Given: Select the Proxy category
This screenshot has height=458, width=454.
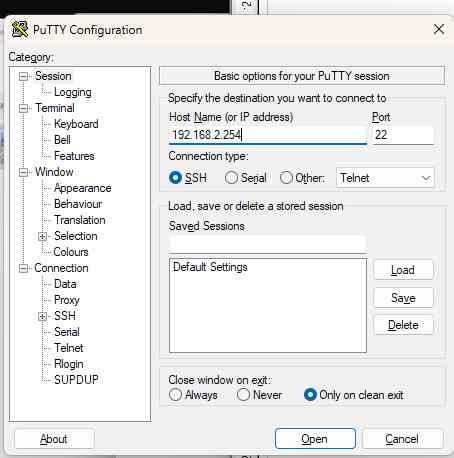Looking at the screenshot, I should pos(67,300).
